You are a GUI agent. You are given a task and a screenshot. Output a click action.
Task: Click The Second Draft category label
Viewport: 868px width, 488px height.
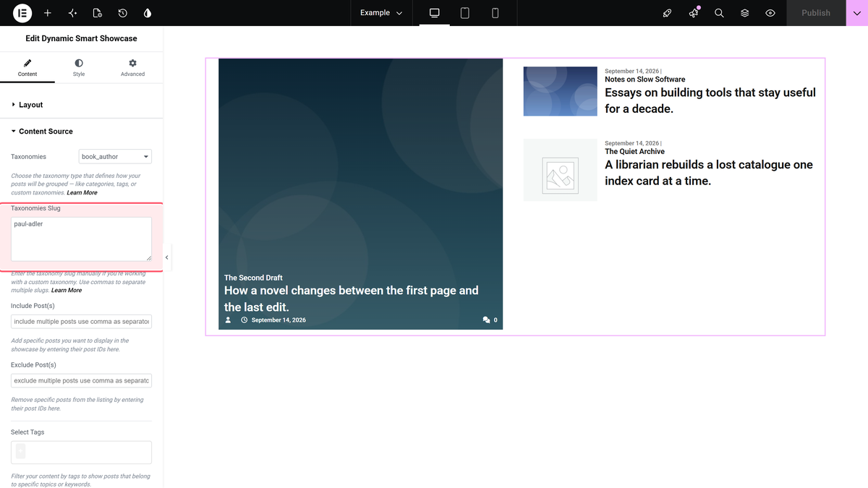[x=253, y=278]
